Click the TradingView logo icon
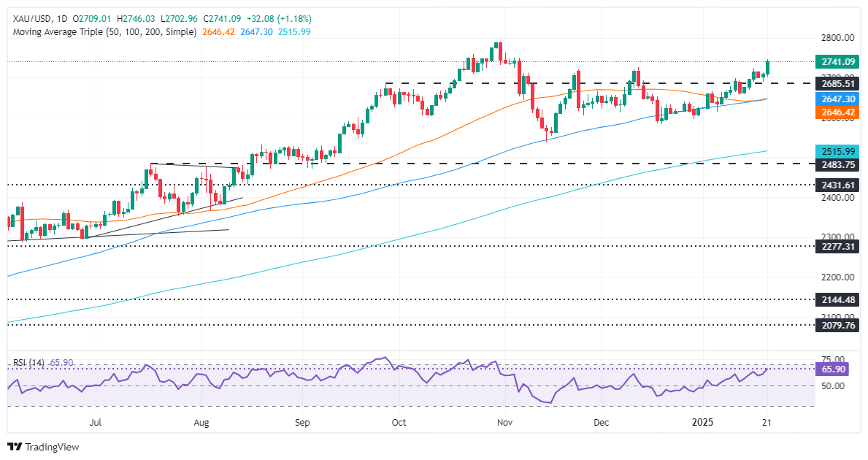 (x=16, y=447)
